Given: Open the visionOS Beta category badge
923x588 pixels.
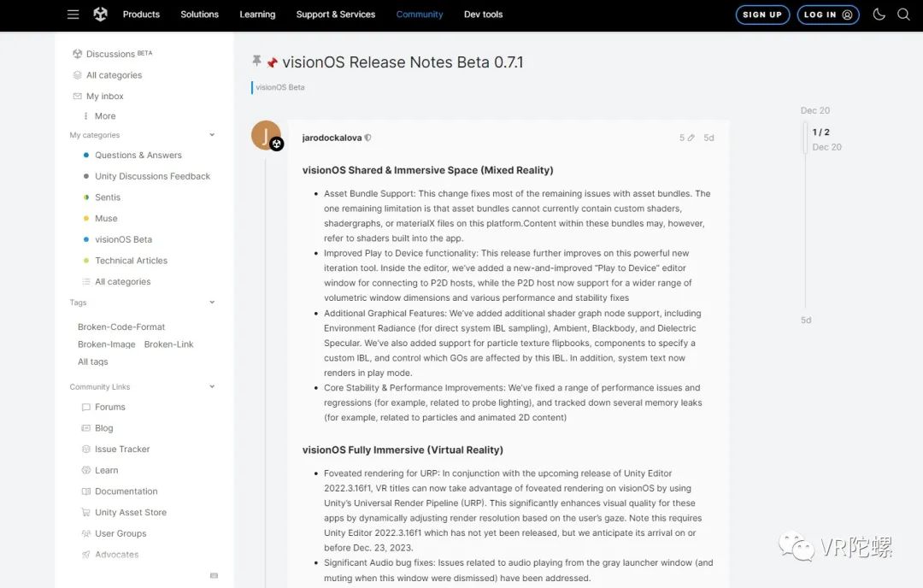Looking at the screenshot, I should (278, 87).
